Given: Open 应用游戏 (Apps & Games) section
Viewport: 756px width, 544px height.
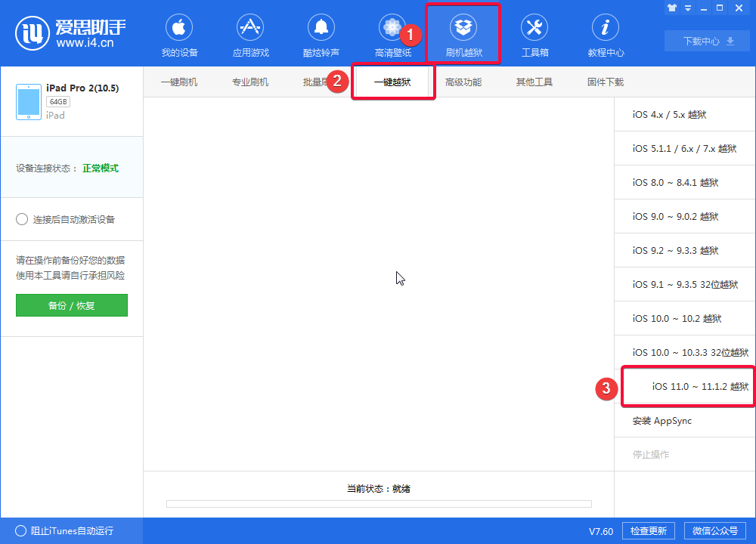Looking at the screenshot, I should pyautogui.click(x=250, y=34).
